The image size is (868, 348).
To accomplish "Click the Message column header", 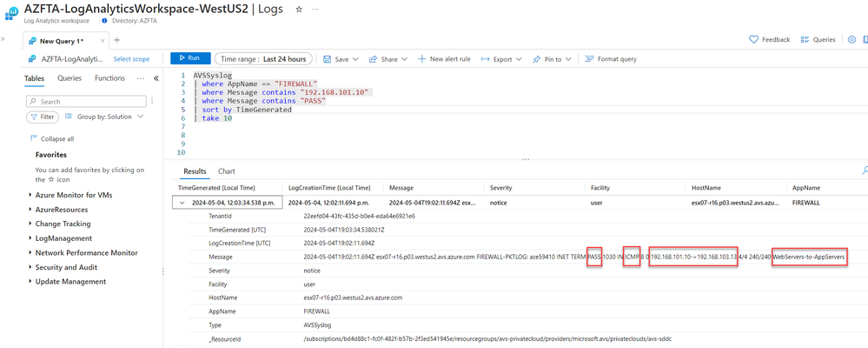I will (401, 189).
